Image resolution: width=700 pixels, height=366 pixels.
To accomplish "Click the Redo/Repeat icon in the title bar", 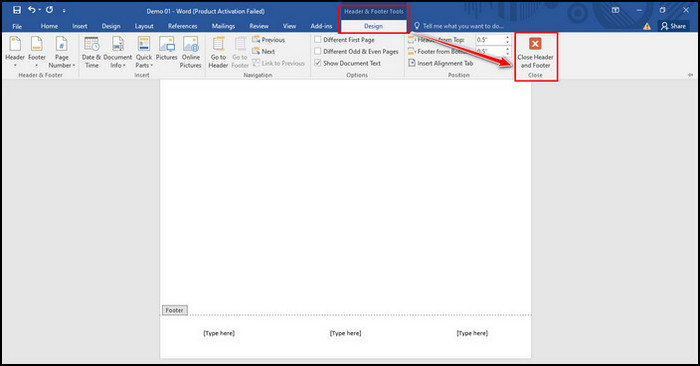I will tap(50, 10).
